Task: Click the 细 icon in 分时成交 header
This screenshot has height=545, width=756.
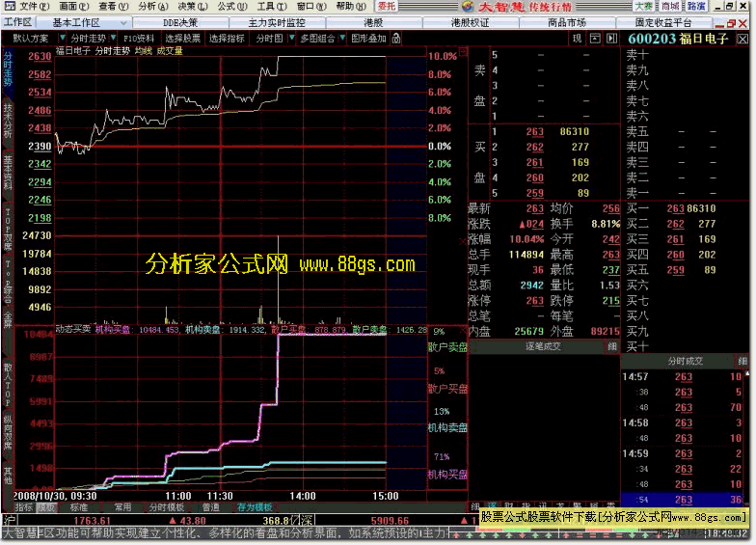Action: (x=742, y=361)
